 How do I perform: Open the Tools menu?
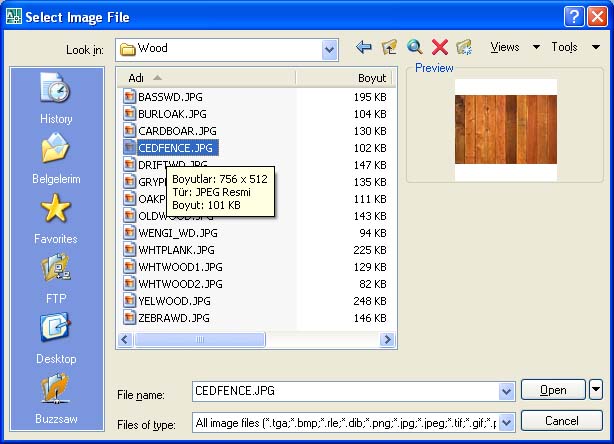(x=573, y=48)
